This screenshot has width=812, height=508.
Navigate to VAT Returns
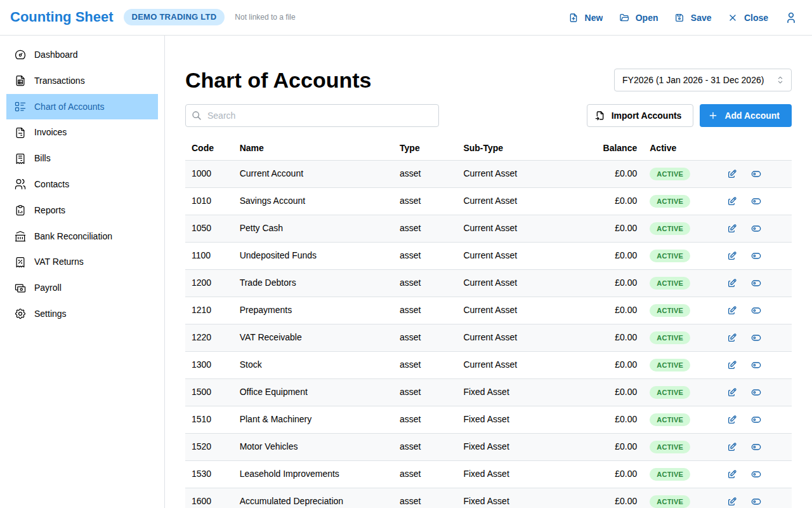click(x=82, y=262)
